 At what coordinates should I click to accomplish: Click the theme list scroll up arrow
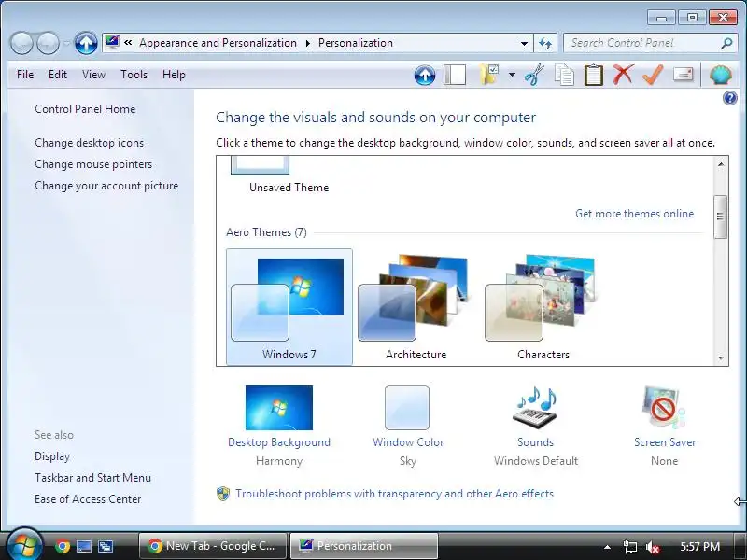coord(721,164)
